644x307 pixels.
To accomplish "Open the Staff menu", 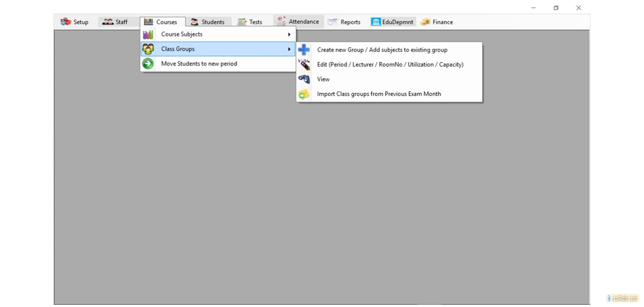I will coord(115,22).
